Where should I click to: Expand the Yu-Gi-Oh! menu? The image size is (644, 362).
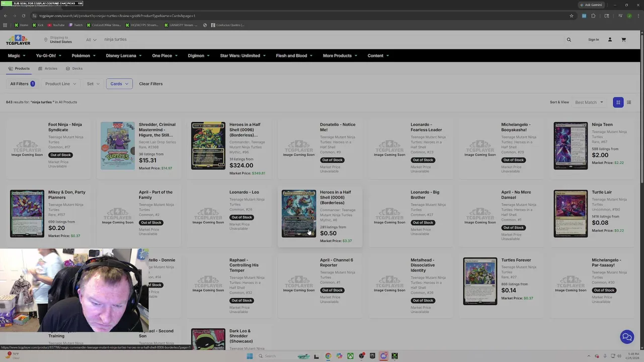pyautogui.click(x=48, y=56)
